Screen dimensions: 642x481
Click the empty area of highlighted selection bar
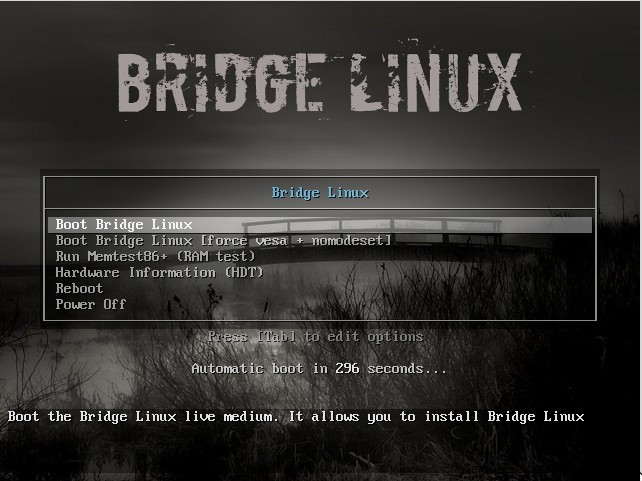pyautogui.click(x=391, y=225)
